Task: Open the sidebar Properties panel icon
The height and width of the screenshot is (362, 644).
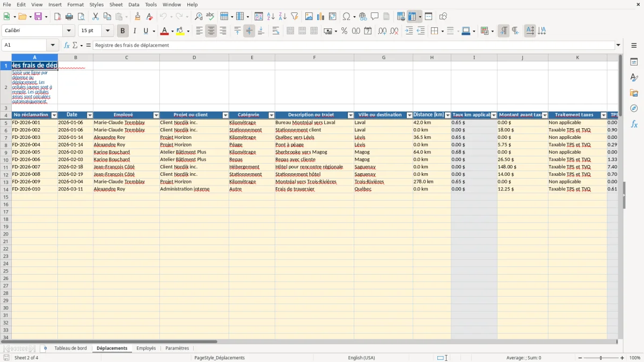Action: pos(634,62)
